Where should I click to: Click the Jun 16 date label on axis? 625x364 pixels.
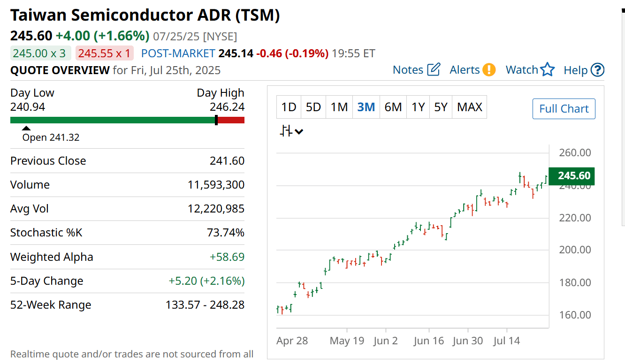pyautogui.click(x=428, y=341)
